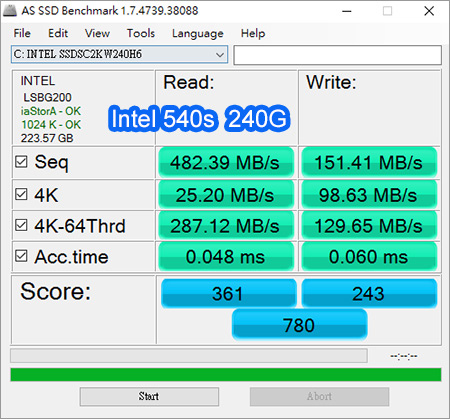Viewport: 450px width, 419px height.
Task: Open the File menu
Action: pyautogui.click(x=22, y=33)
